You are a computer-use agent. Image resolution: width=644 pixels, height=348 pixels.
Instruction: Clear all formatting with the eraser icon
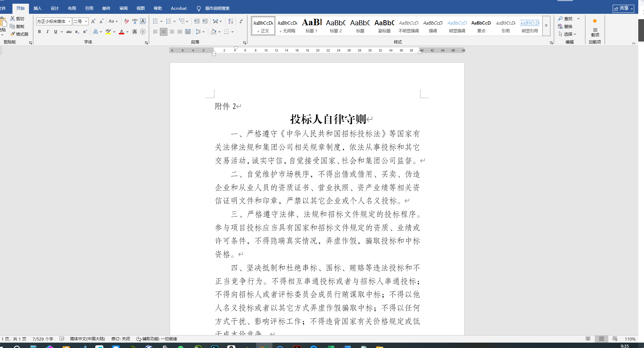[127, 21]
